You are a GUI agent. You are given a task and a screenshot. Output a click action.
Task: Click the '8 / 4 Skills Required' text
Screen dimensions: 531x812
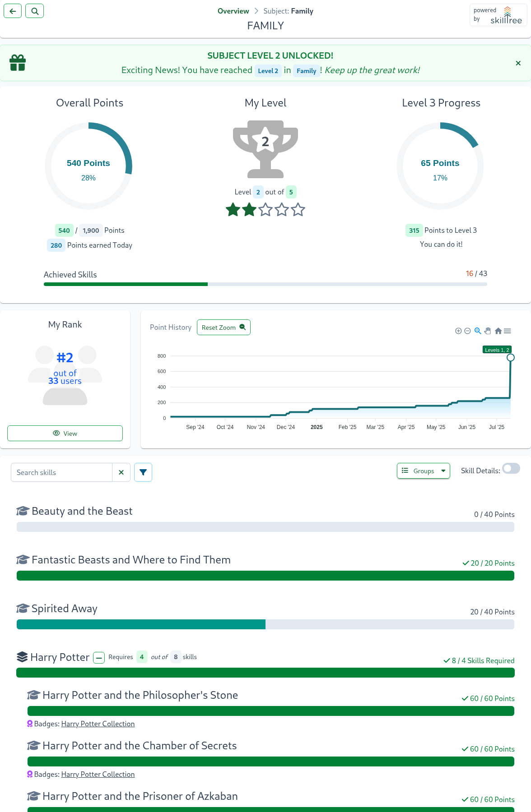point(479,660)
